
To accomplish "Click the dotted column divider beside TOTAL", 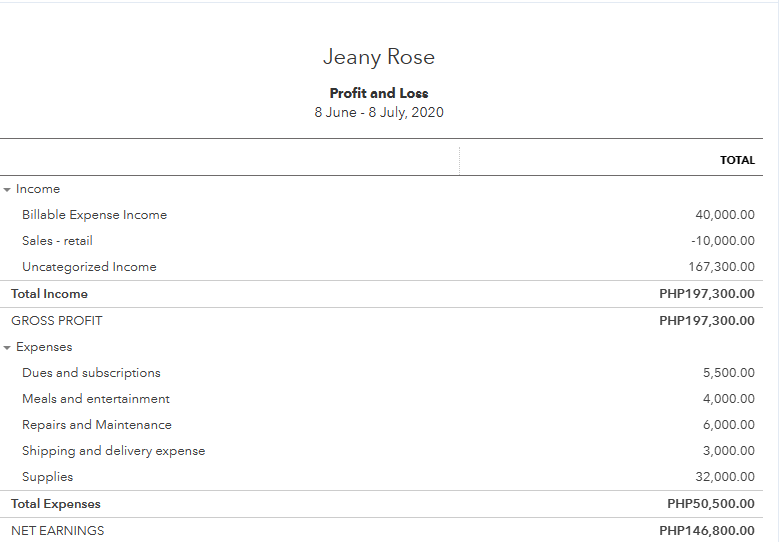I will click(460, 160).
